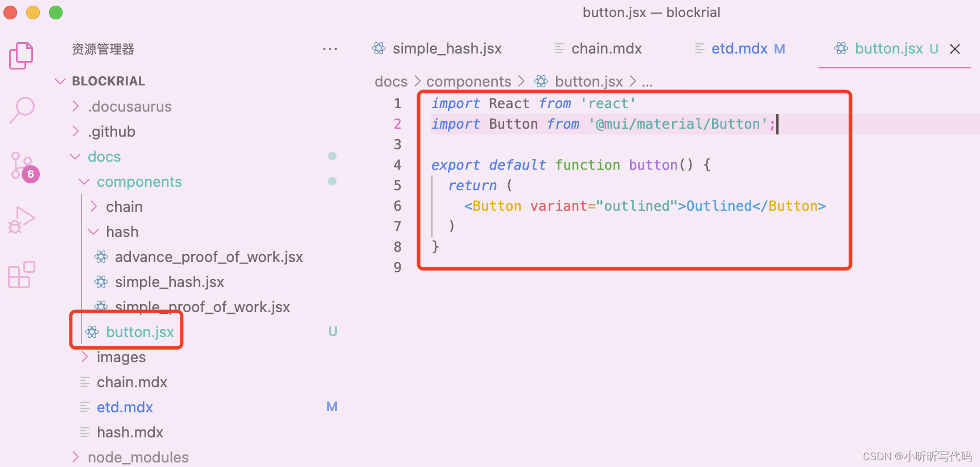980x467 pixels.
Task: Click line number 6 in editor gutter
Action: (x=397, y=206)
